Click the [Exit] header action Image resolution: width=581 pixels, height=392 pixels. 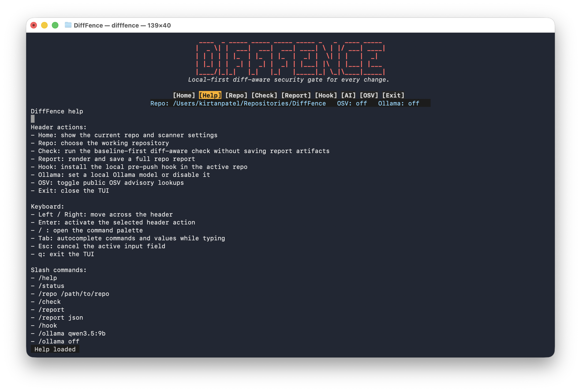click(x=393, y=95)
